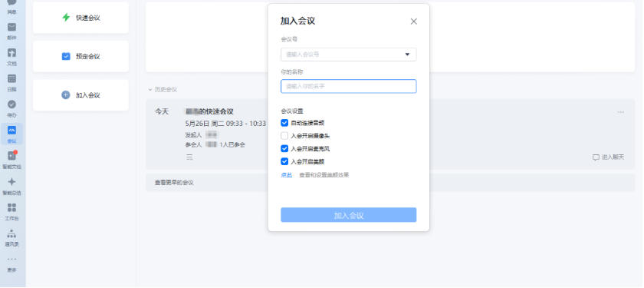Click the 进入聊天 chat bubble icon
This screenshot has width=644, height=288.
[x=596, y=157]
